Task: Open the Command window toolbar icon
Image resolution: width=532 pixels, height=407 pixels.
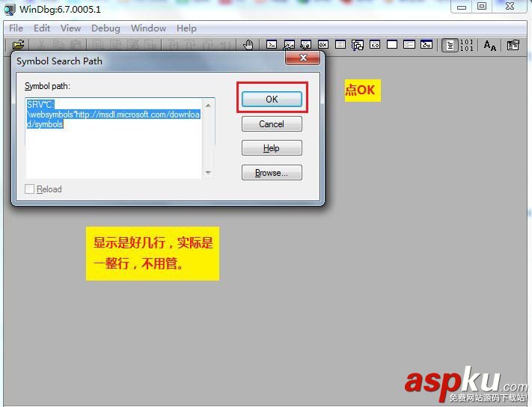Action: (272, 44)
